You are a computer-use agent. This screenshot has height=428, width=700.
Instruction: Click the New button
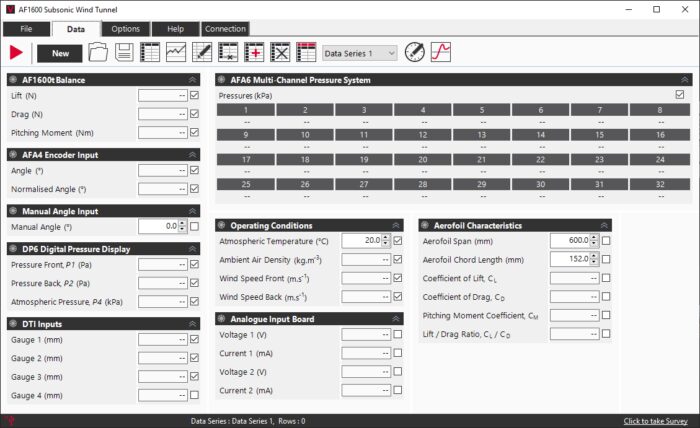(x=60, y=54)
